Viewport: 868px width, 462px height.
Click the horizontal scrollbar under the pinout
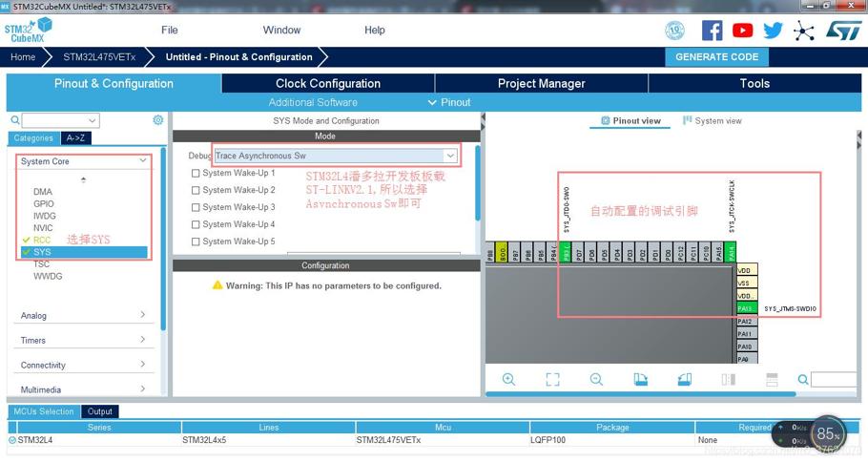(640, 394)
